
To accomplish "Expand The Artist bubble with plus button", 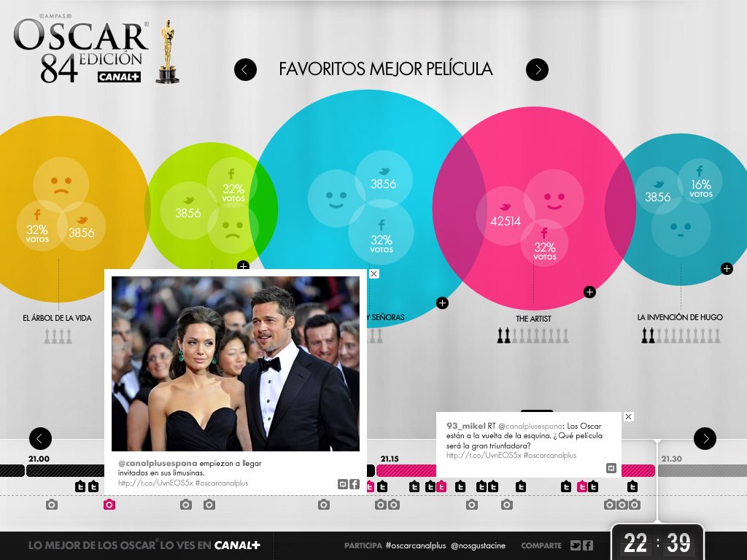I will coord(589,292).
